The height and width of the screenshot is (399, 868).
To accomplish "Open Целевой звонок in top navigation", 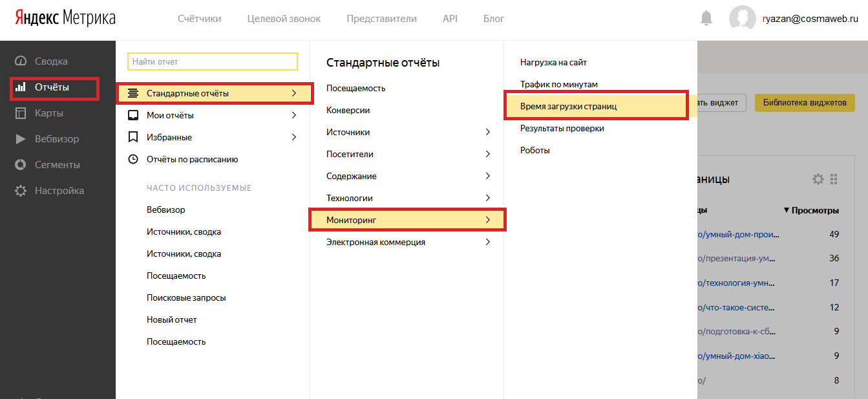I will 284,19.
